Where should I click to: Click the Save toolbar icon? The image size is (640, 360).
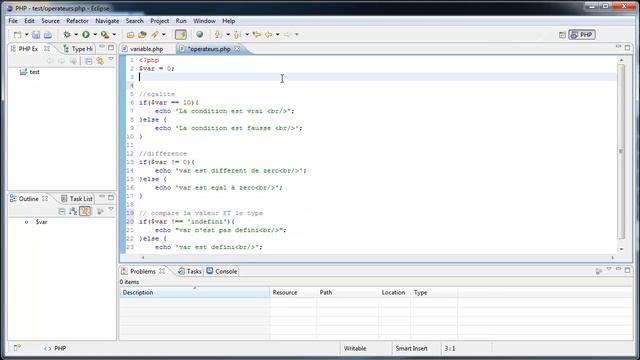pyautogui.click(x=36, y=35)
